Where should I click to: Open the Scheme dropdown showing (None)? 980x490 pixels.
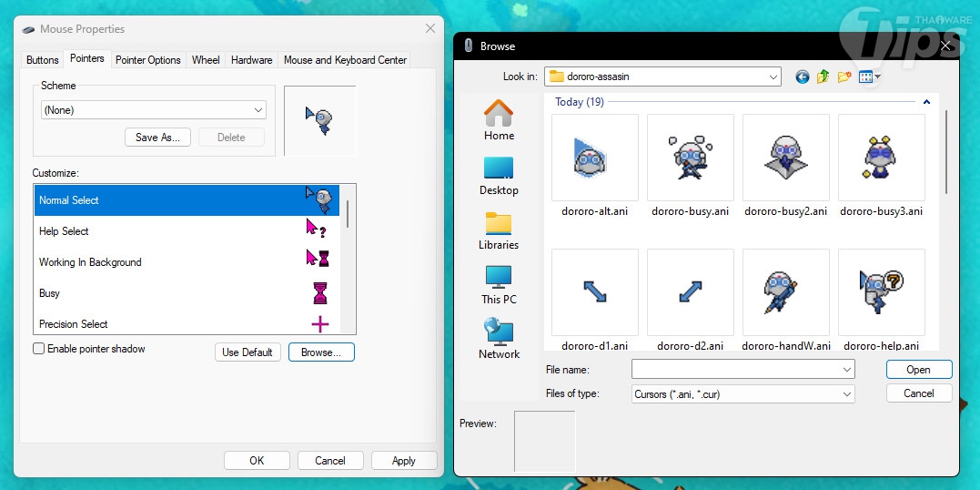pos(154,110)
